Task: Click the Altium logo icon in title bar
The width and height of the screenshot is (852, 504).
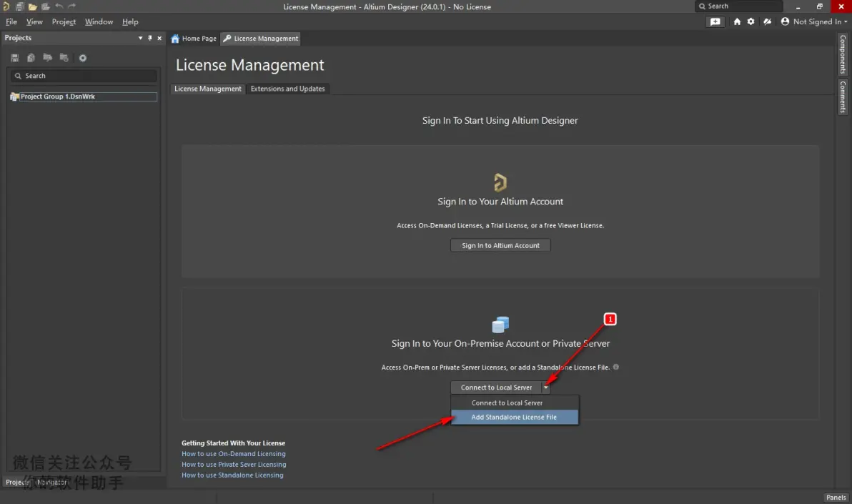Action: coord(6,6)
